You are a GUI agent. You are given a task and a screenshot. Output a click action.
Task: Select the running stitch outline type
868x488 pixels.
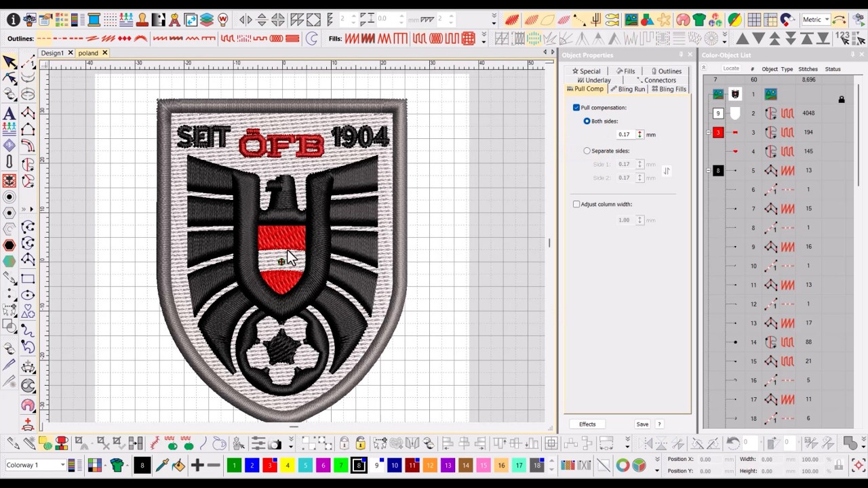coord(45,39)
